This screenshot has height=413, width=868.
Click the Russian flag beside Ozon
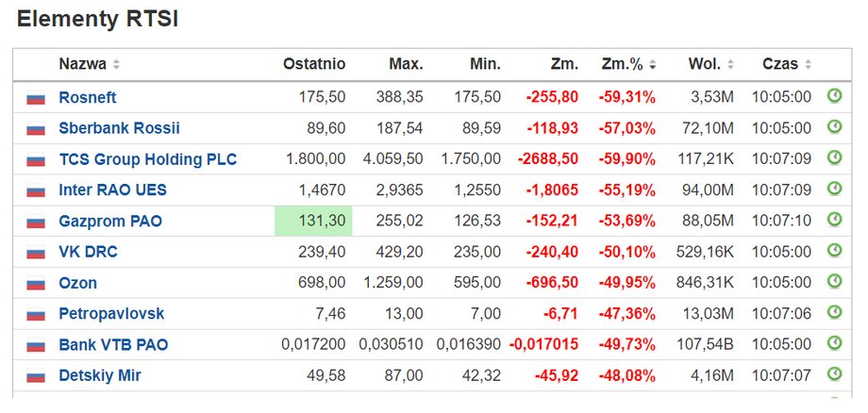[x=36, y=284]
